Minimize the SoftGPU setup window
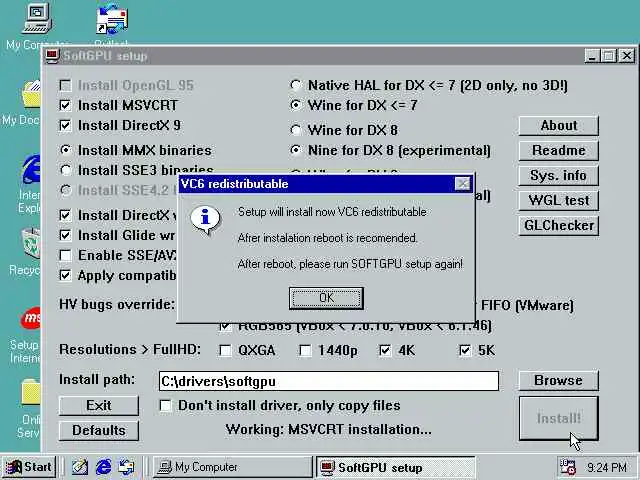 pyautogui.click(x=592, y=56)
